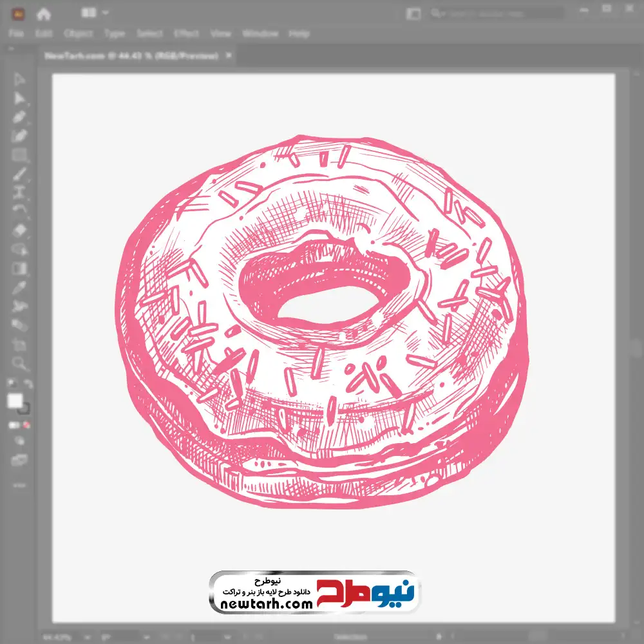
Task: Open the Effect menu
Action: [x=186, y=33]
